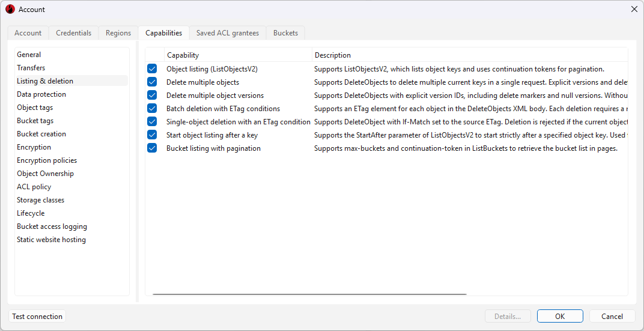This screenshot has height=331, width=644.
Task: Uncheck Start object listing after a key
Action: [152, 135]
